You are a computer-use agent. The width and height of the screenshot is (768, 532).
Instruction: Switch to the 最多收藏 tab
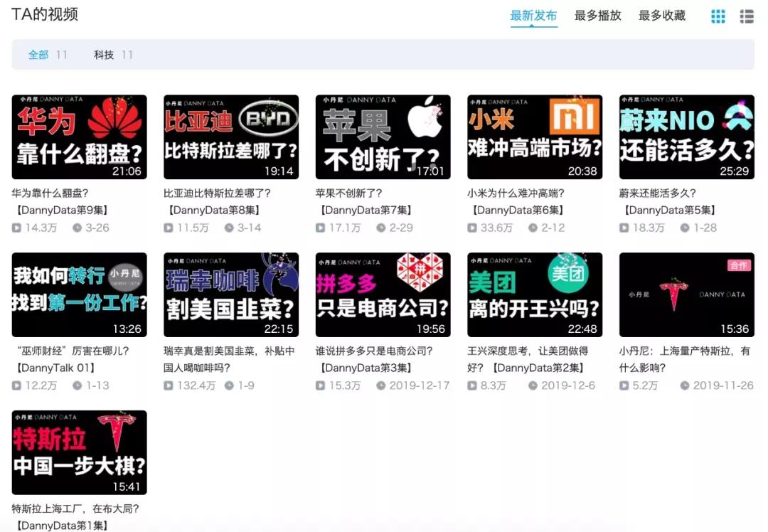click(x=661, y=15)
